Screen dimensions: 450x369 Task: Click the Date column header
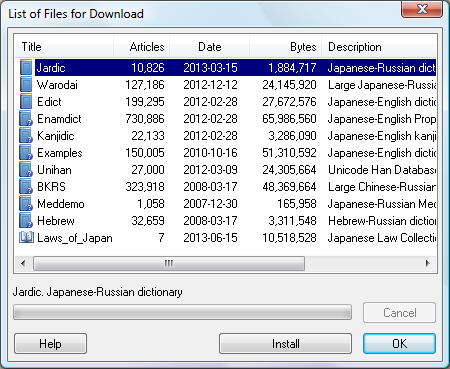pyautogui.click(x=210, y=47)
